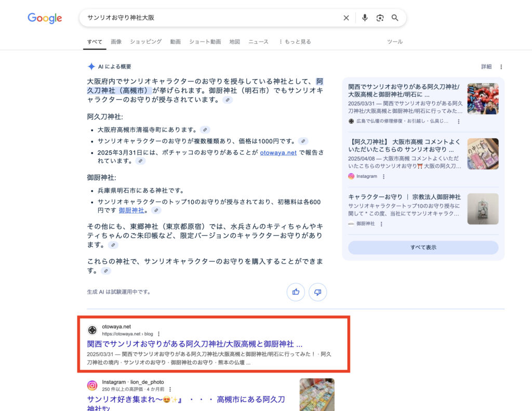Viewport: 532px width, 411px height.
Task: Open thumbnail of the lion_de_photo Instagram result
Action: pos(317,395)
